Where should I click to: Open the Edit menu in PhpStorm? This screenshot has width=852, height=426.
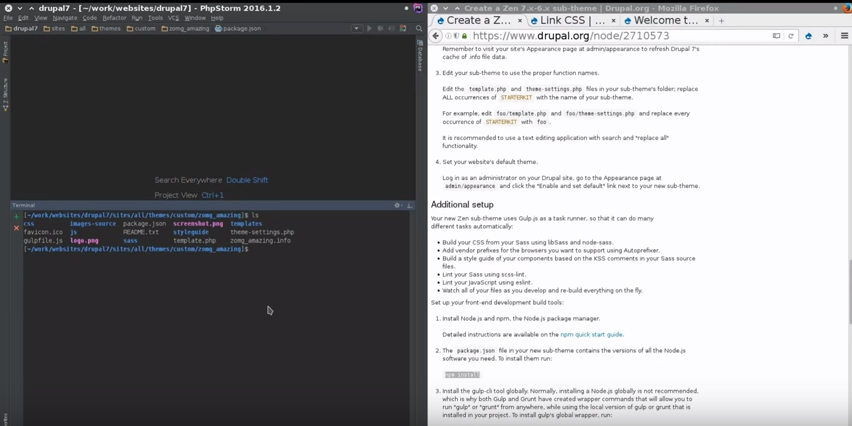(23, 18)
